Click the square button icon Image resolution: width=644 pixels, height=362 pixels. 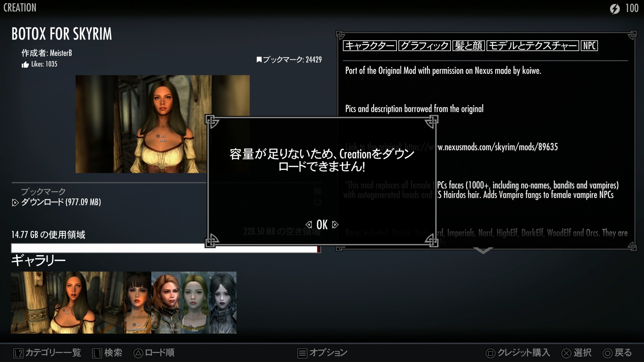[490, 353]
